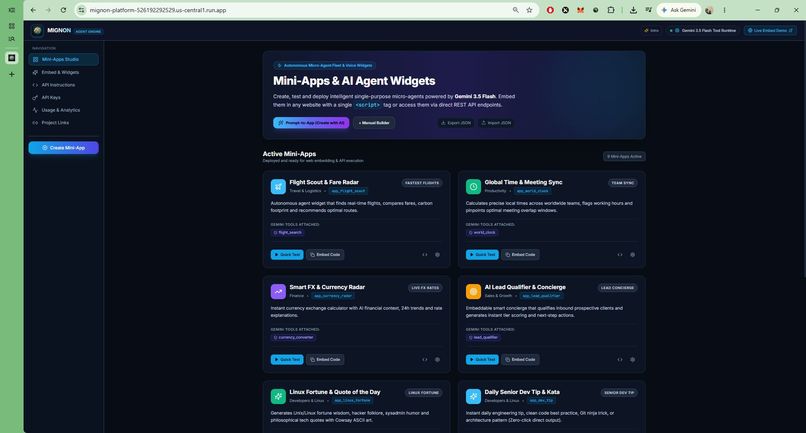Viewport: 806px width, 433px height.
Task: Click the world_clock tool chip
Action: [482, 232]
